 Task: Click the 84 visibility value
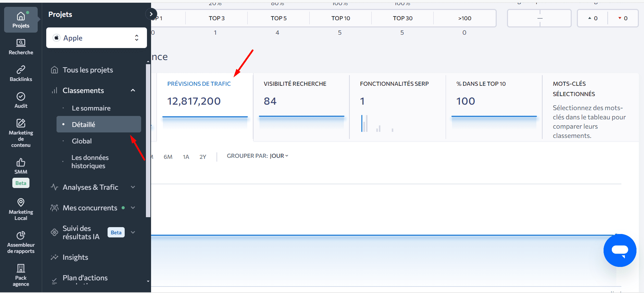pyautogui.click(x=270, y=101)
